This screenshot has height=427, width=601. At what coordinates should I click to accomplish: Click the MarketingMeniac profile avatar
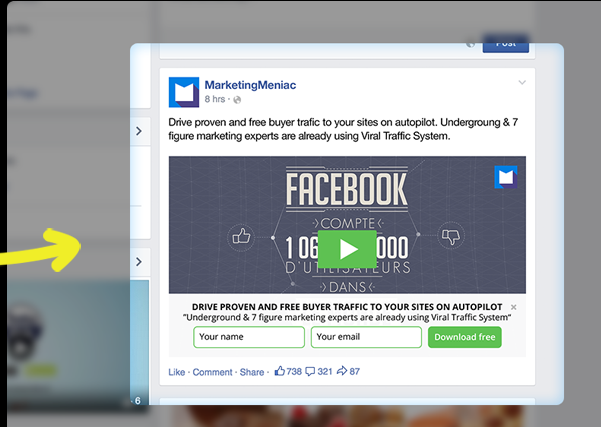pyautogui.click(x=184, y=92)
